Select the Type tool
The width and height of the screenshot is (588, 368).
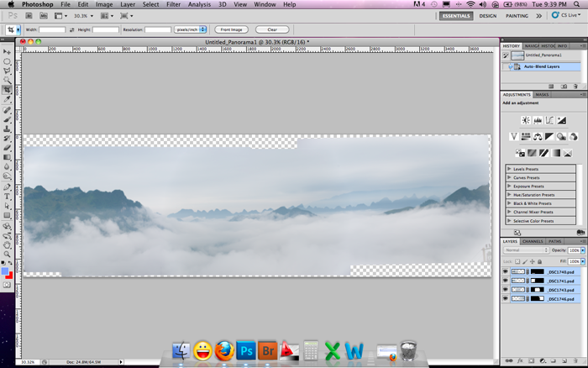7,195
